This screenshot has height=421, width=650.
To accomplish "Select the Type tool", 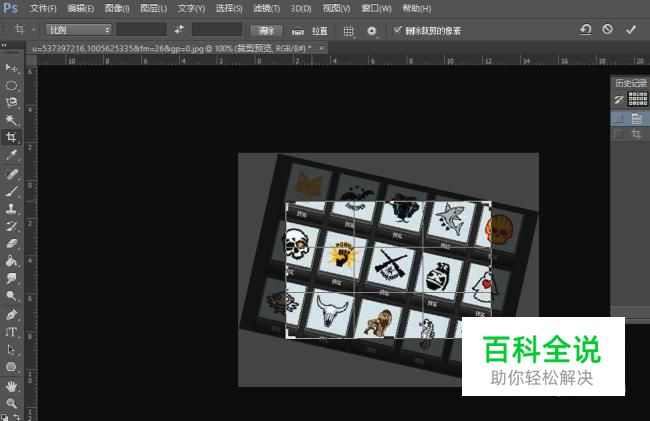I will tap(11, 332).
